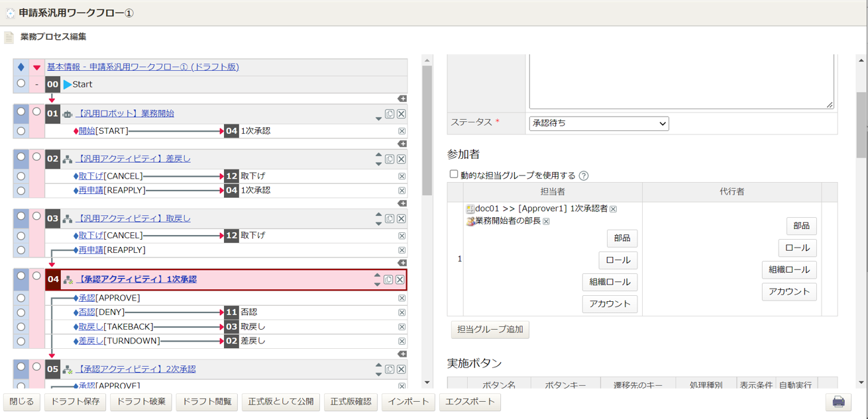Image resolution: width=868 pixels, height=419 pixels.
Task: Remove doc01 Approver1 1次承認者 participant
Action: (614, 209)
